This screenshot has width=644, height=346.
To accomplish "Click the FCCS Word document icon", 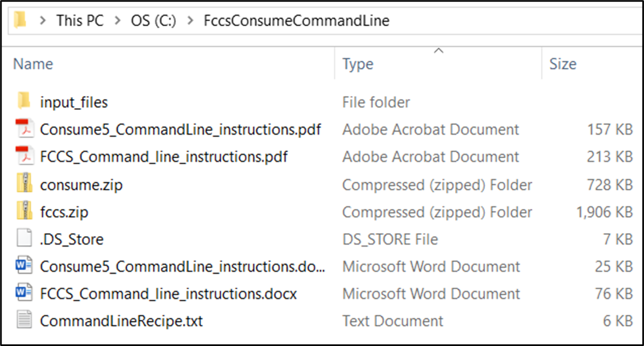I will pyautogui.click(x=23, y=294).
